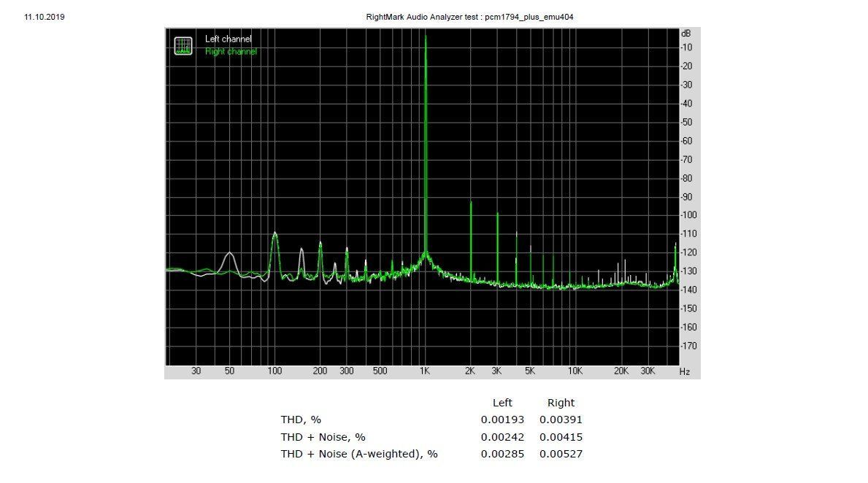868x483 pixels.
Task: Click the -10 dB scale label
Action: coord(686,47)
